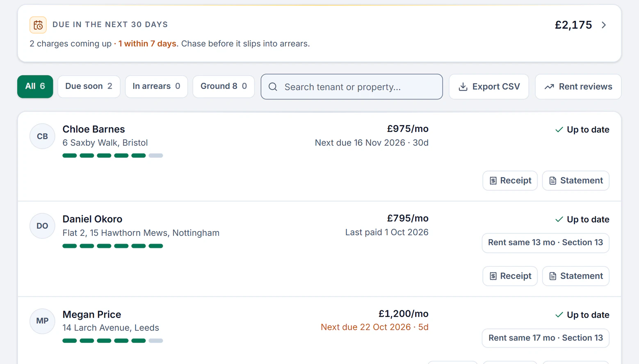Open the In arrears filter tab

[x=156, y=86]
